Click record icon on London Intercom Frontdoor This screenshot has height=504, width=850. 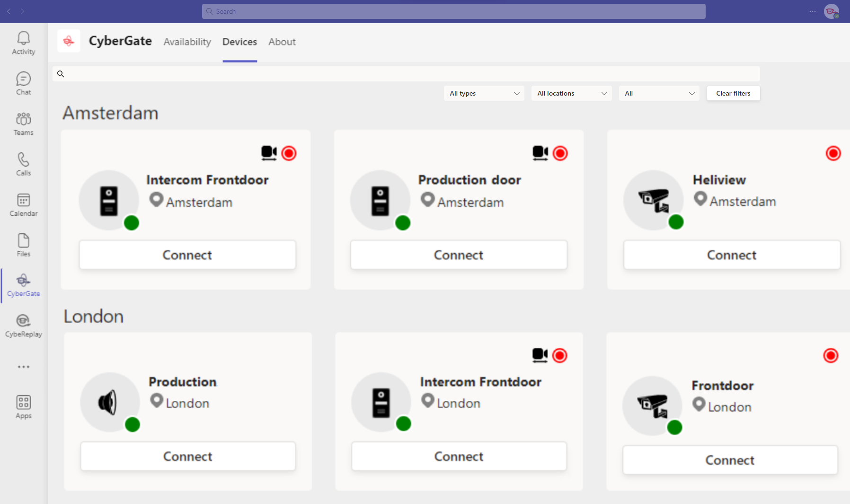[560, 355]
